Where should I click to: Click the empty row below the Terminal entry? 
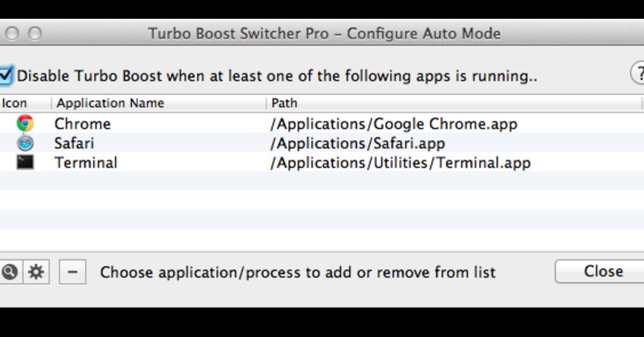point(322,181)
